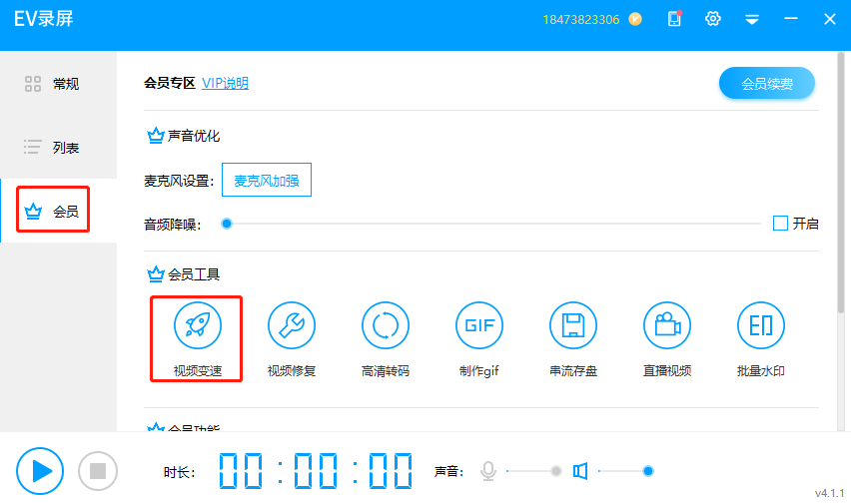Screen dimensions: 851x504
Task: Click the microphone volume slider handle
Action: tap(555, 471)
